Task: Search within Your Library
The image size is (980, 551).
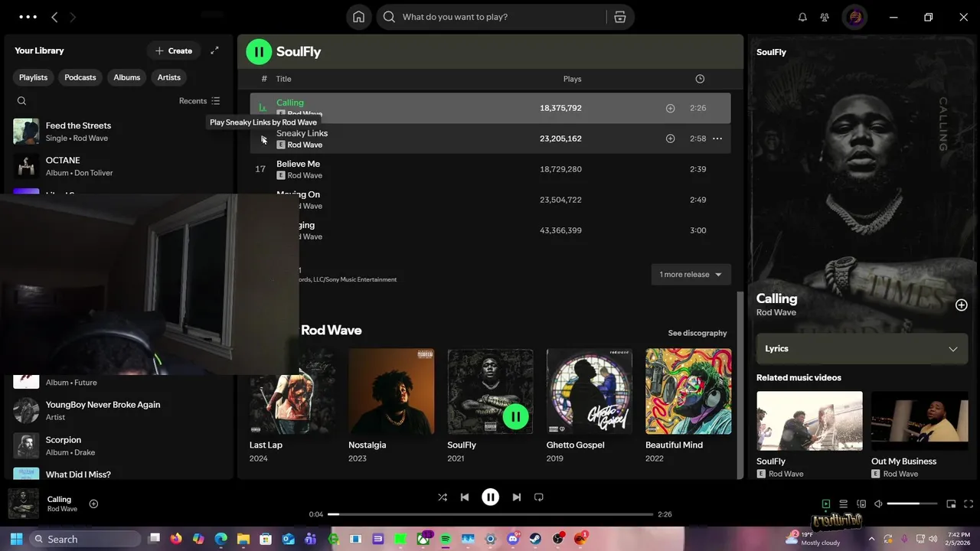Action: (21, 101)
